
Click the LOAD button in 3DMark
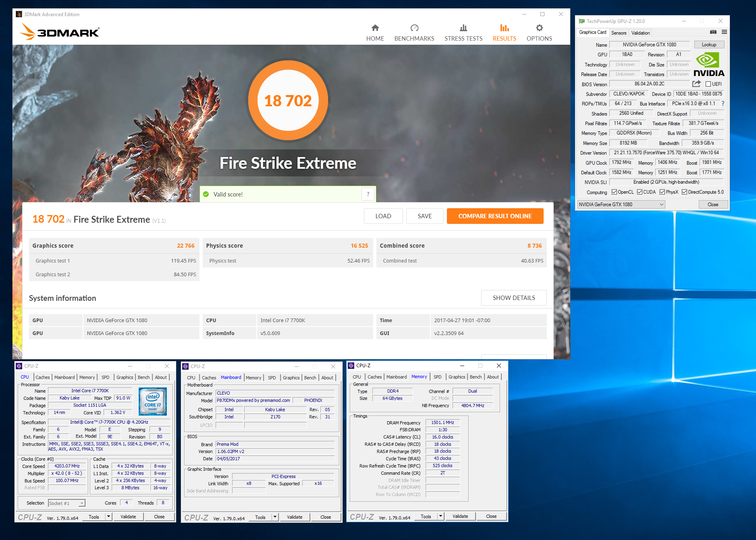[x=383, y=216]
